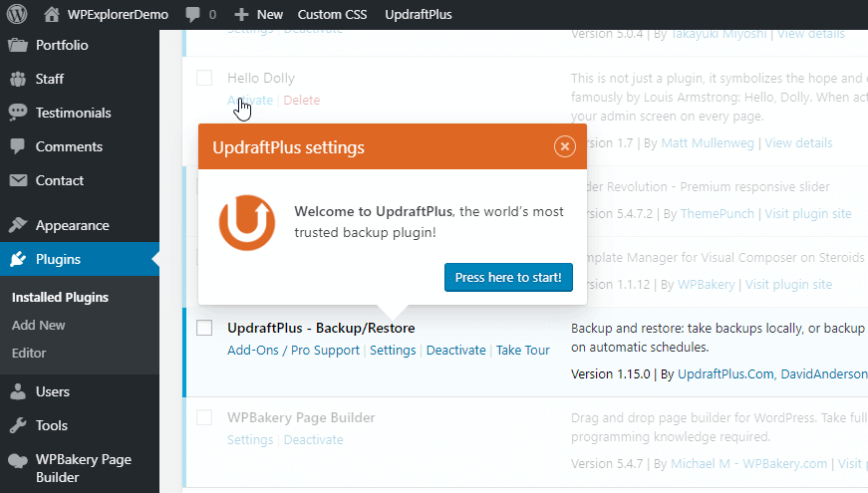This screenshot has height=493, width=868.
Task: Deactivate the UpdraftPlus plugin
Action: click(455, 350)
